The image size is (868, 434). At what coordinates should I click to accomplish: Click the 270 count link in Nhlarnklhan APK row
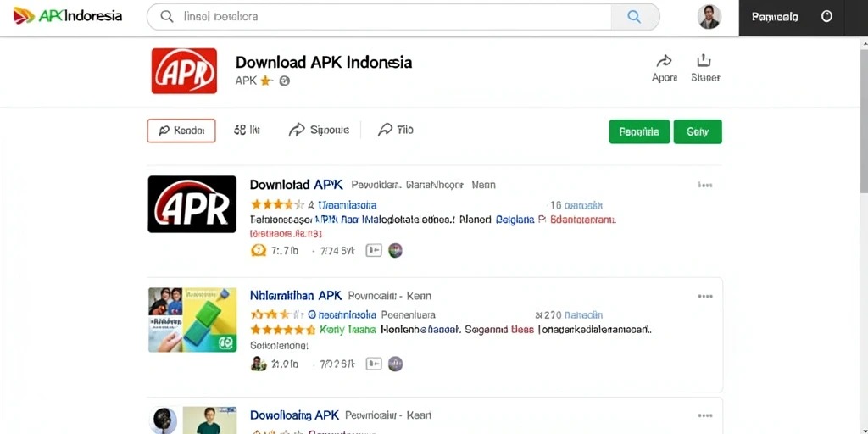569,315
